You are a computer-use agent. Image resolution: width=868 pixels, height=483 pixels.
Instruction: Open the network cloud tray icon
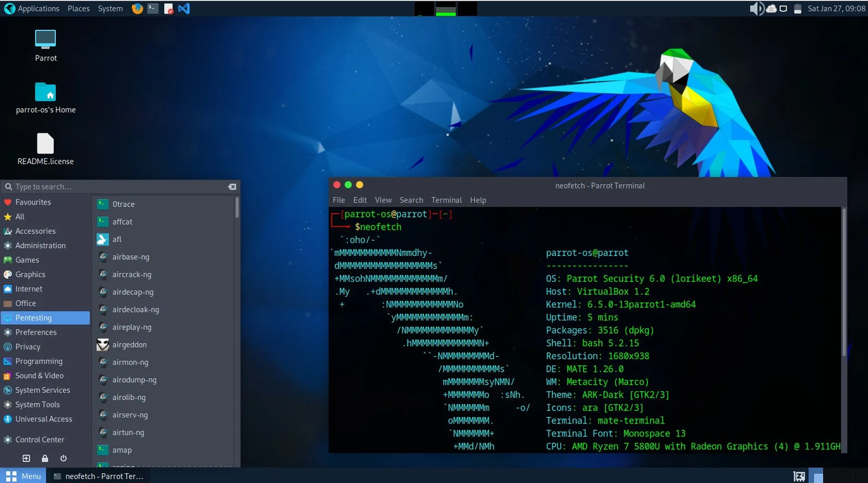pos(771,9)
